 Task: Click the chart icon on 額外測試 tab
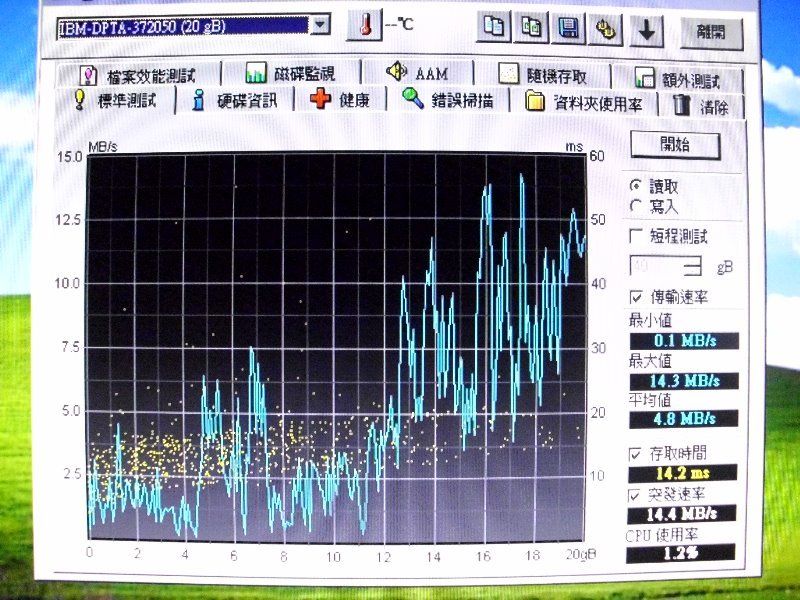[x=644, y=78]
